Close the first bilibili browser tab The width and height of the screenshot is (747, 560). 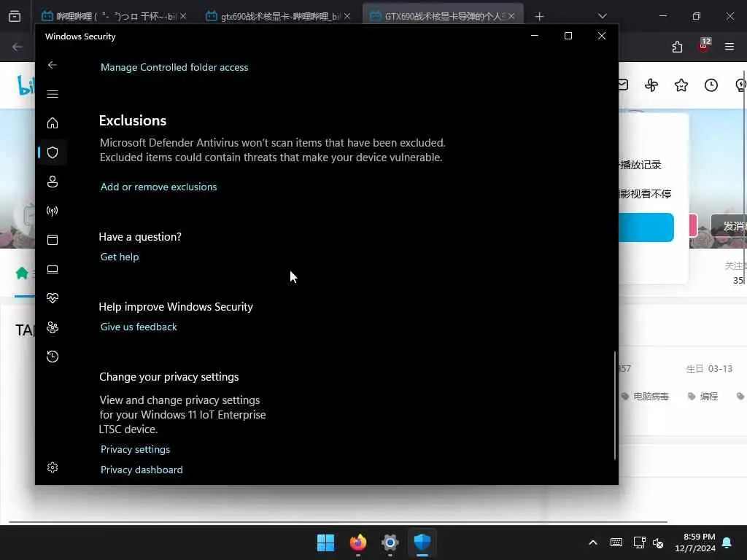[183, 17]
